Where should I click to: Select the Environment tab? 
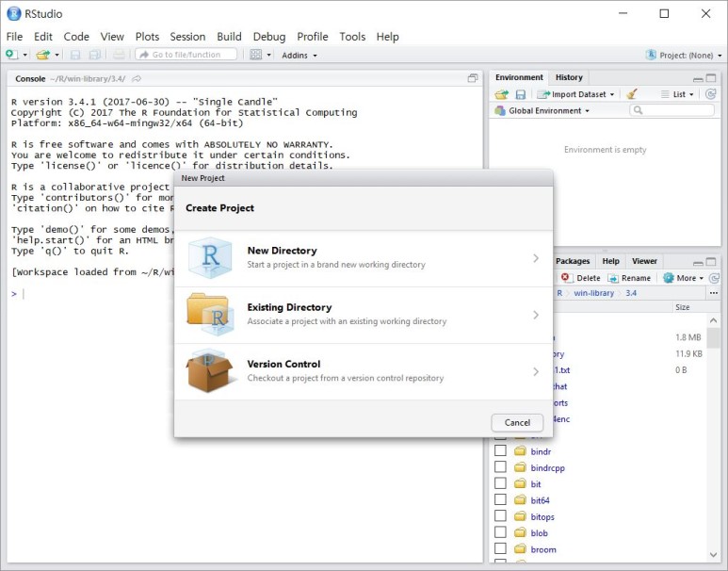[519, 77]
